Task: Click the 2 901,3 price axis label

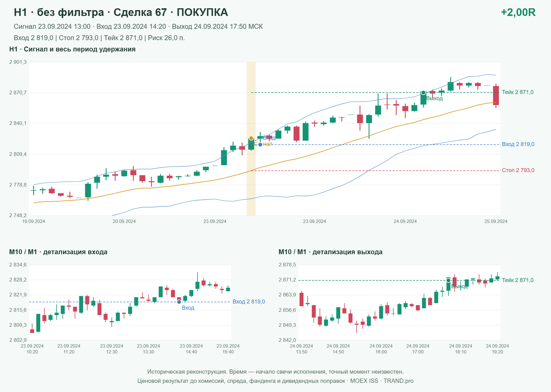Action: pos(18,62)
